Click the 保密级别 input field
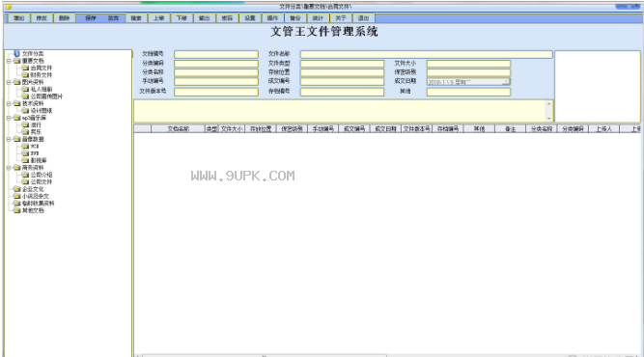The image size is (644, 357). click(x=468, y=72)
